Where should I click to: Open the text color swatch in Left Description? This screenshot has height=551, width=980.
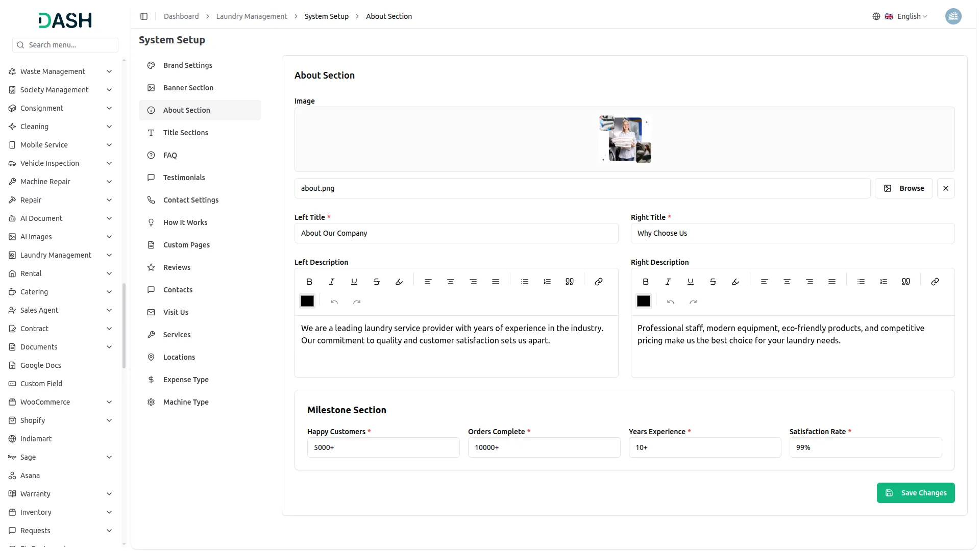pyautogui.click(x=307, y=301)
